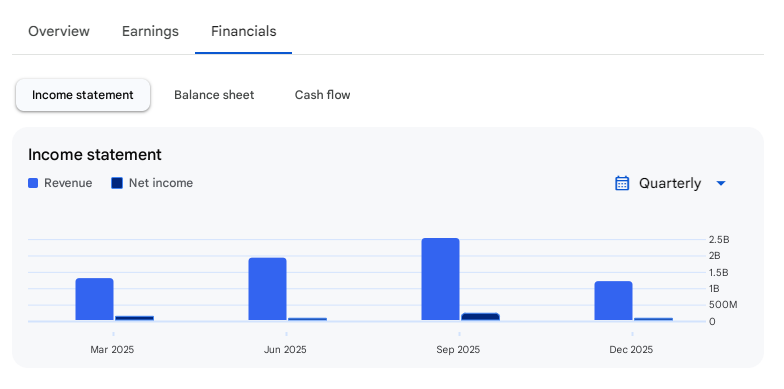Click the Mar 2025 axis label
The image size is (784, 389).
tap(112, 350)
